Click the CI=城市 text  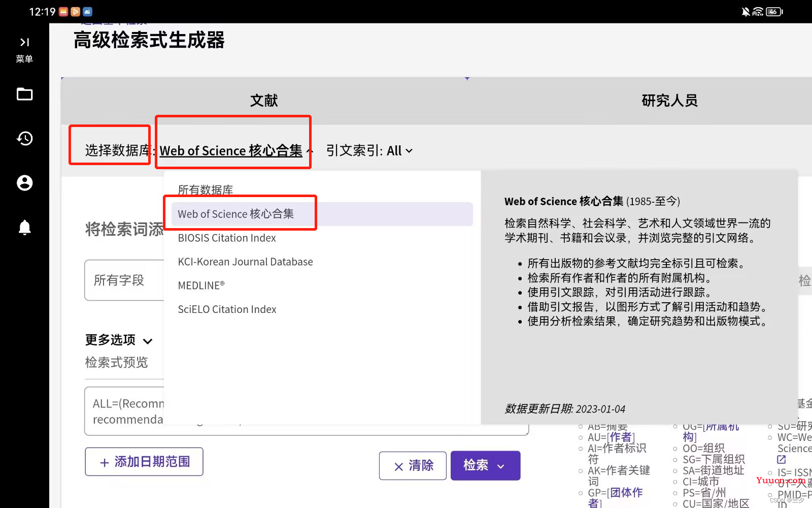(x=701, y=482)
